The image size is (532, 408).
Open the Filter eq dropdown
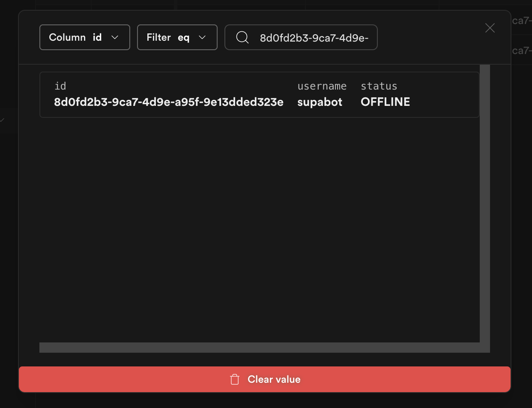pyautogui.click(x=177, y=37)
